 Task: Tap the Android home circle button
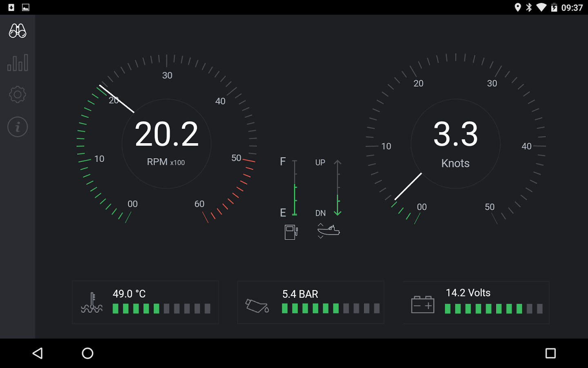click(x=87, y=353)
